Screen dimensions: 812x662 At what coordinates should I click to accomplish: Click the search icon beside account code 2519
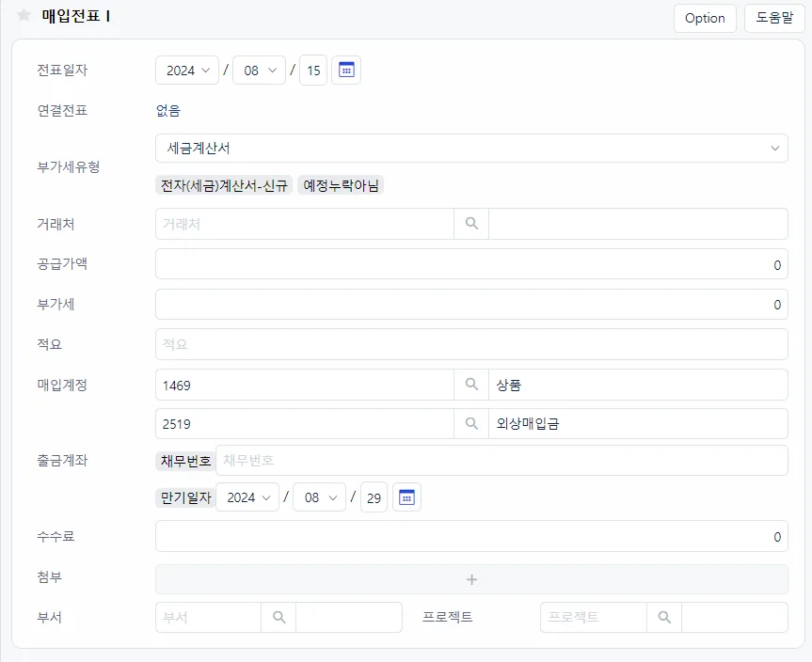471,423
